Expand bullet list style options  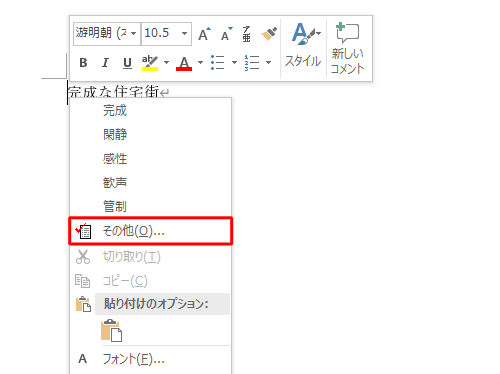point(234,62)
